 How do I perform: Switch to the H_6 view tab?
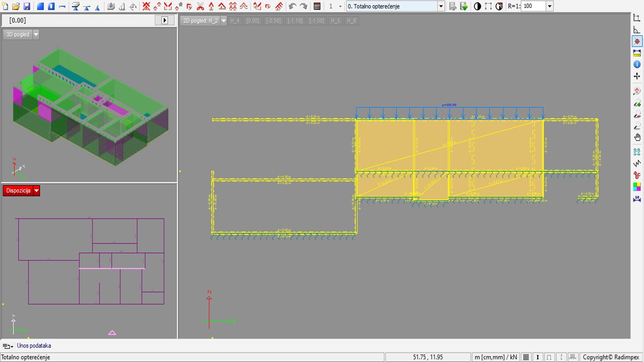point(351,21)
